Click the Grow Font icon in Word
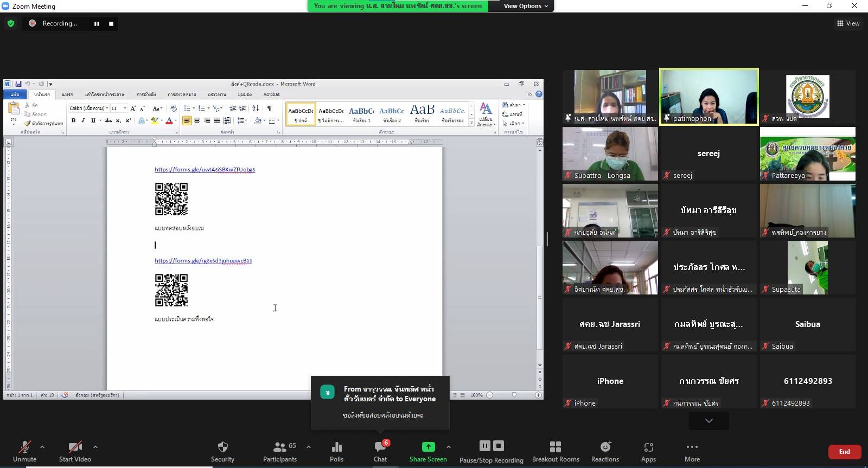 point(133,108)
